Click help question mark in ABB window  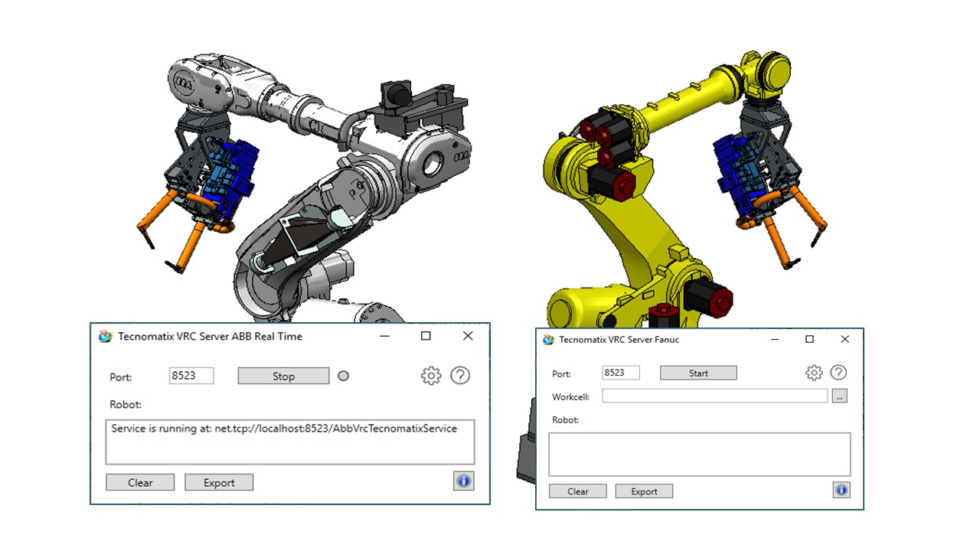click(x=460, y=376)
